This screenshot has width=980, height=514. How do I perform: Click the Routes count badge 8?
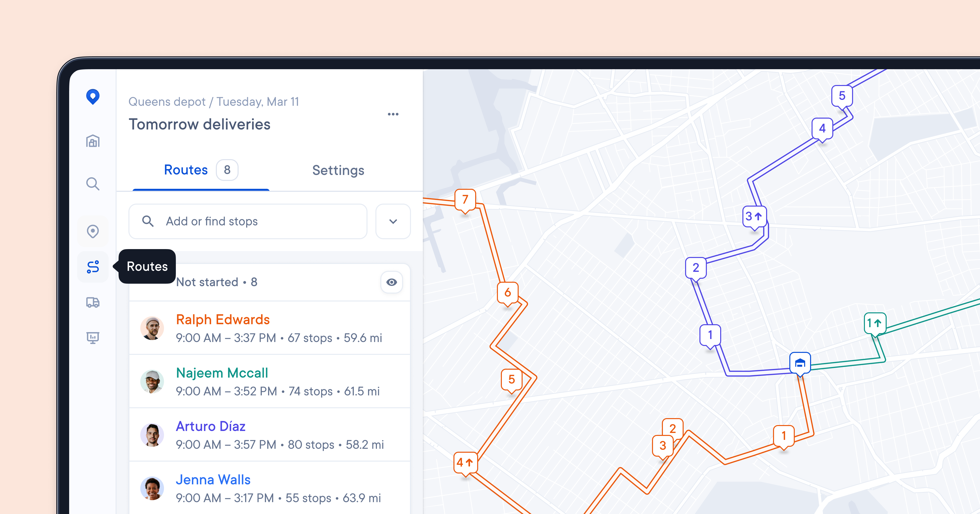(x=227, y=170)
